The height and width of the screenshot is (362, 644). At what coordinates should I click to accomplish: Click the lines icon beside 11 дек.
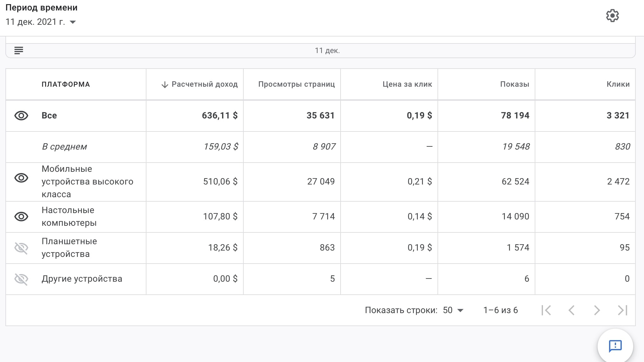[x=19, y=50]
